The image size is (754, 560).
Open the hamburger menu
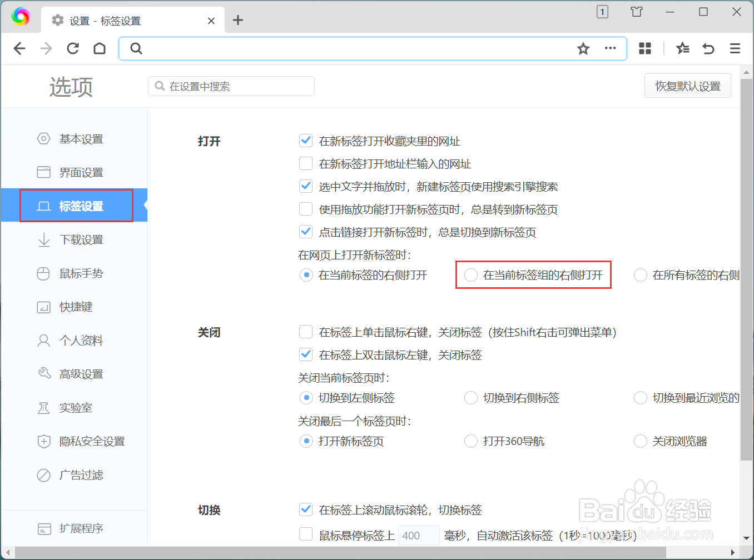(735, 48)
